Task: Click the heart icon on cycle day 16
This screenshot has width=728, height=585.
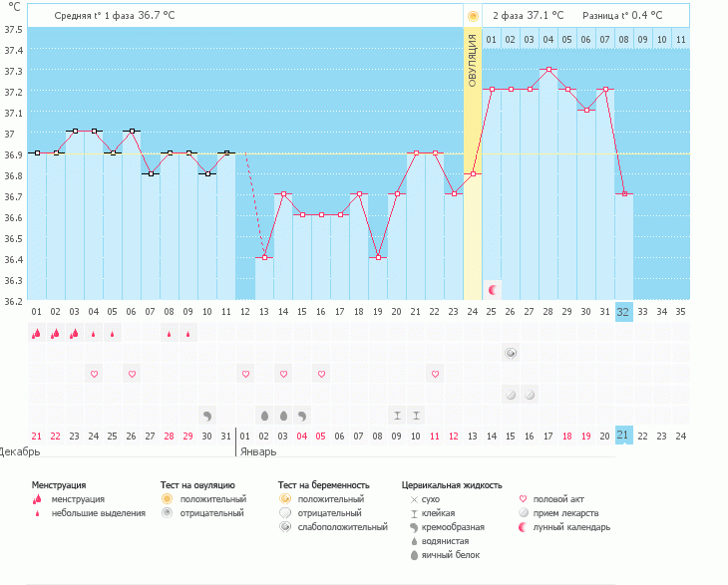Action: (x=321, y=374)
